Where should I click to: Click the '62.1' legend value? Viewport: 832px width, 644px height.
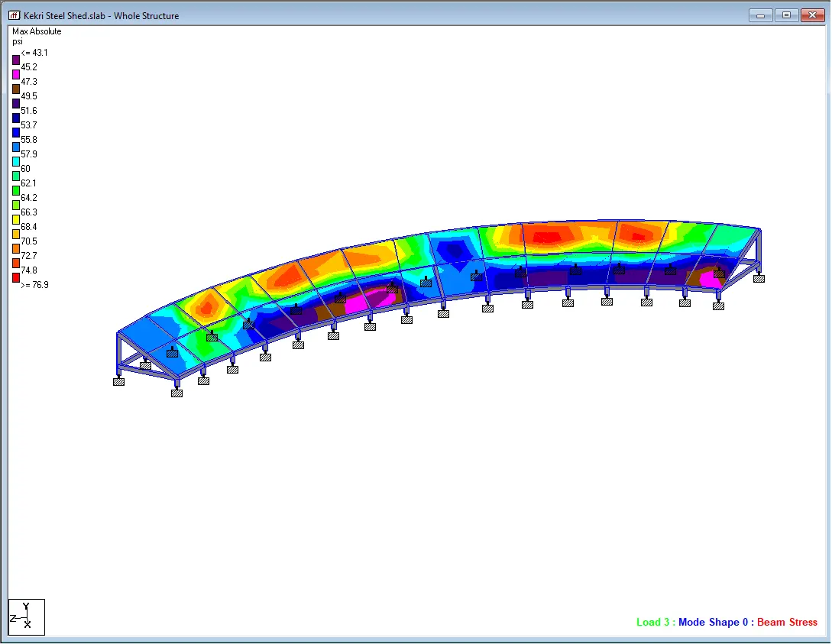pos(29,183)
